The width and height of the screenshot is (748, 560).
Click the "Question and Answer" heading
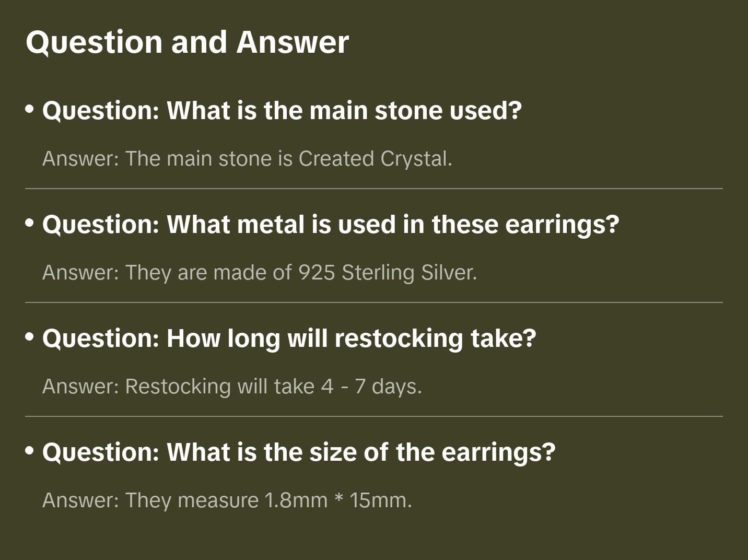[x=187, y=42]
